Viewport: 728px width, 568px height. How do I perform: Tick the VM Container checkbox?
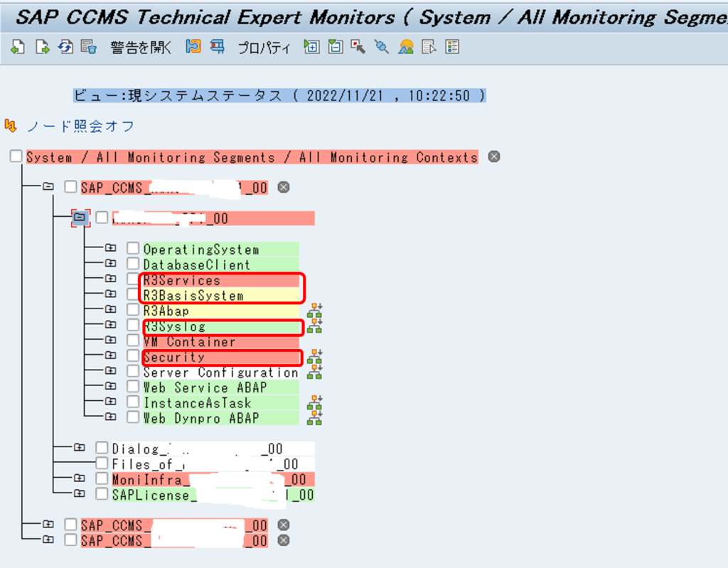133,340
